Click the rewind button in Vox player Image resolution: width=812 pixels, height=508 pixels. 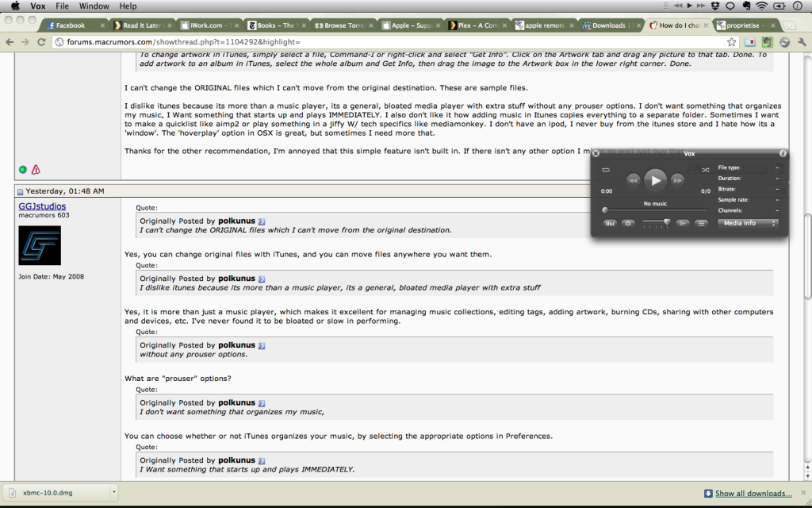click(x=634, y=180)
